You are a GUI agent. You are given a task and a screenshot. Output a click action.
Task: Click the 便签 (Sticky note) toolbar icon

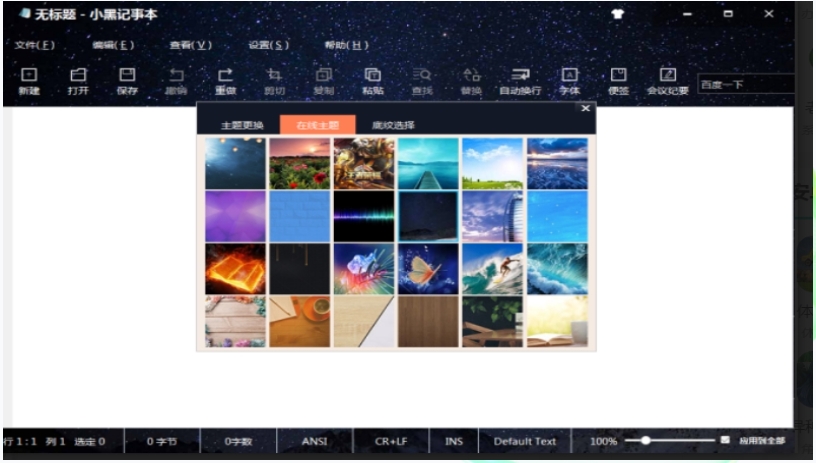(618, 81)
